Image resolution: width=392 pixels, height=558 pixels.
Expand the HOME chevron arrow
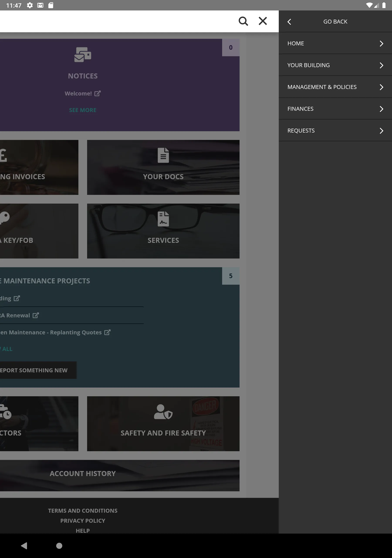pyautogui.click(x=381, y=44)
